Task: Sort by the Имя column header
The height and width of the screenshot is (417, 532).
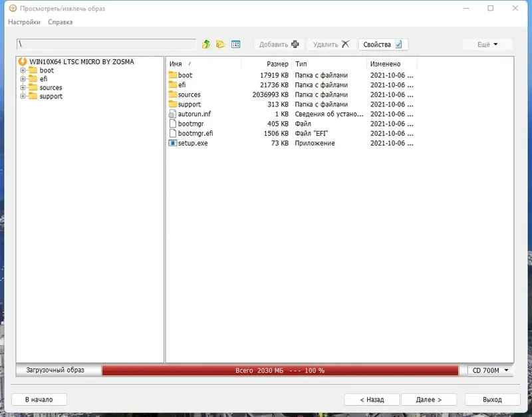Action: coord(204,64)
